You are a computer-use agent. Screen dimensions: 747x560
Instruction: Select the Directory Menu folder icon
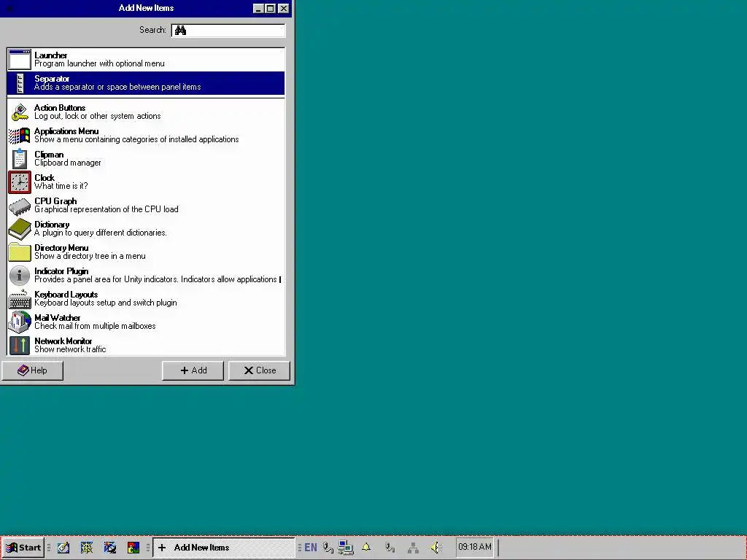[20, 252]
